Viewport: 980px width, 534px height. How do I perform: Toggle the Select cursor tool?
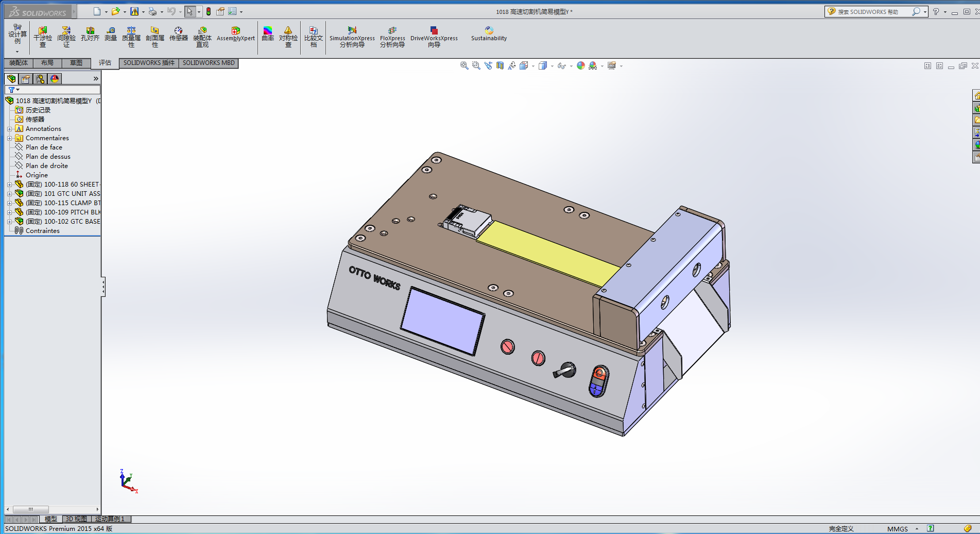coord(190,11)
